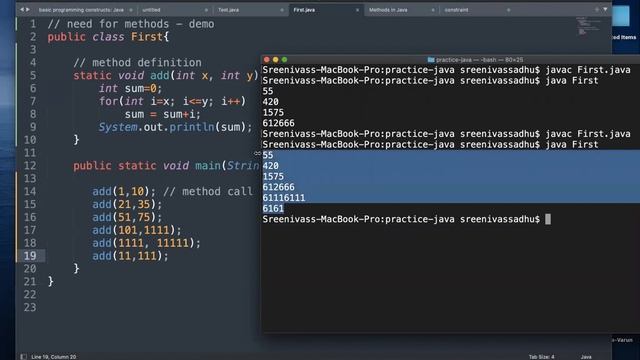640x360 pixels.
Task: Click the first 'javac First.java' terminal command
Action: pos(588,70)
